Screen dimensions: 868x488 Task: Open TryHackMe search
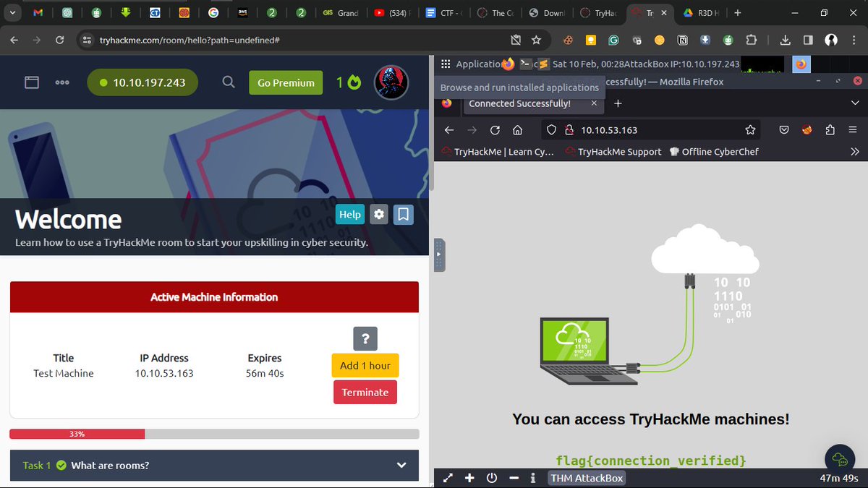click(229, 82)
